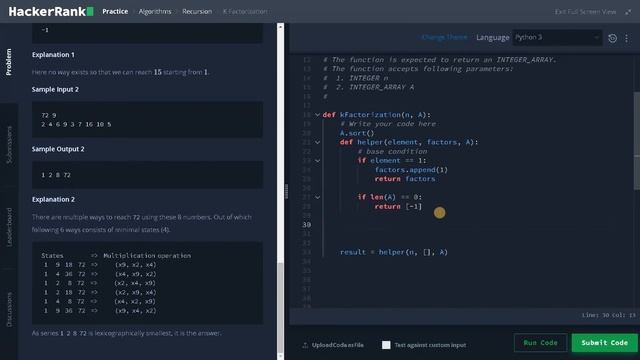Click the '# base condition' comment

pyautogui.click(x=392, y=151)
